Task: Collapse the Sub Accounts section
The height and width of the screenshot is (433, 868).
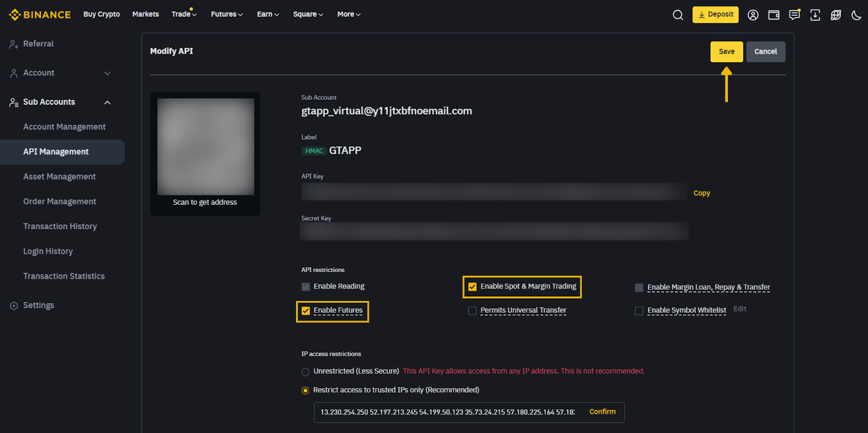Action: pyautogui.click(x=107, y=102)
